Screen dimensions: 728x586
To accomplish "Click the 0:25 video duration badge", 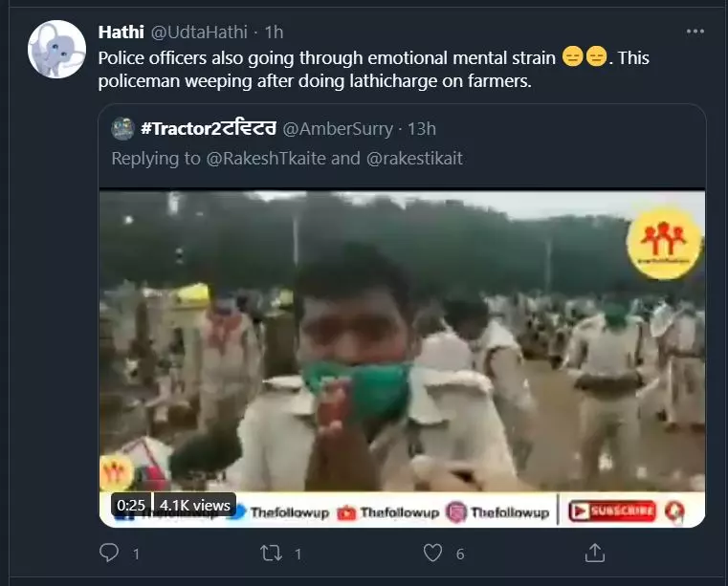I will click(131, 505).
